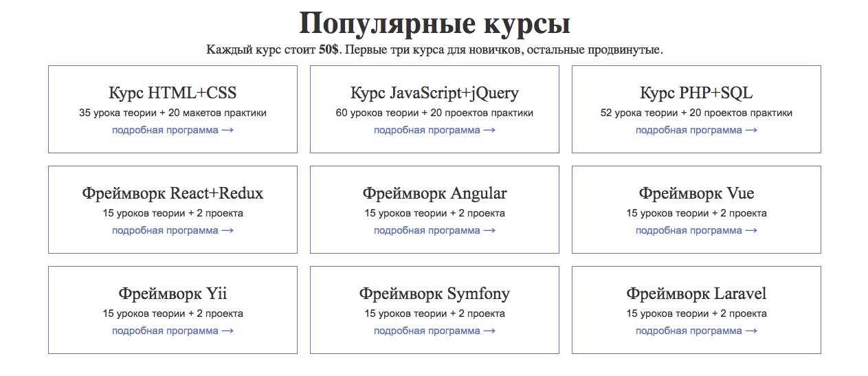This screenshot has height=376, width=868.
Task: Click lesson count text under Vue
Action: pos(696,213)
